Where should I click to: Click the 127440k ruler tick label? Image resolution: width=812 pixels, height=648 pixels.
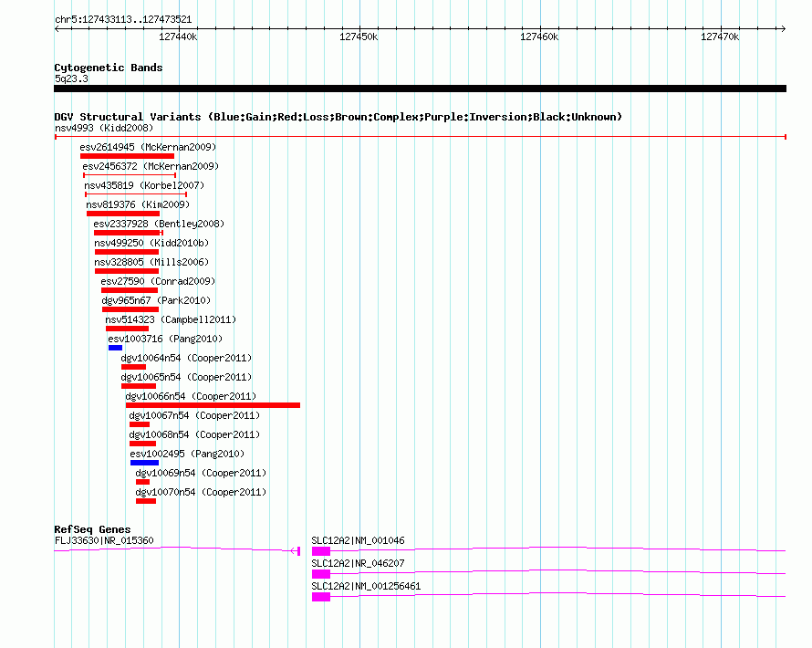[178, 37]
